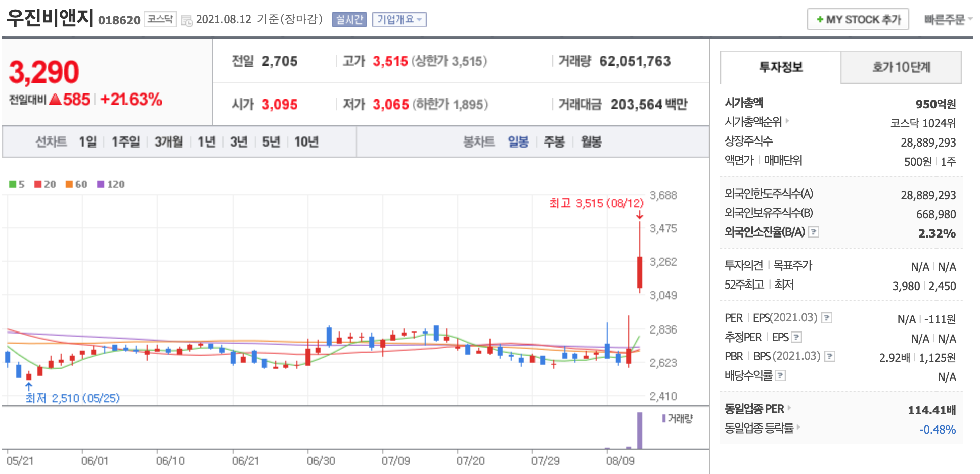Select the 주봉 candle chart
The height and width of the screenshot is (474, 980).
click(554, 142)
